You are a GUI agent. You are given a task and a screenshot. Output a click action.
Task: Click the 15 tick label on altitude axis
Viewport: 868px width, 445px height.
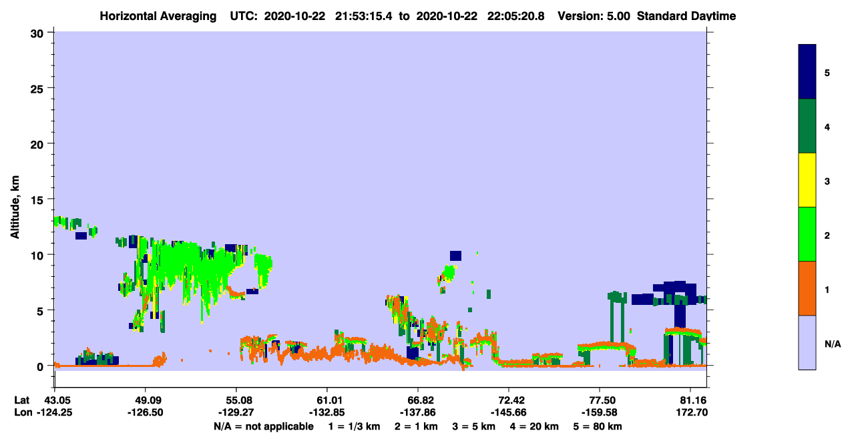[x=39, y=199]
